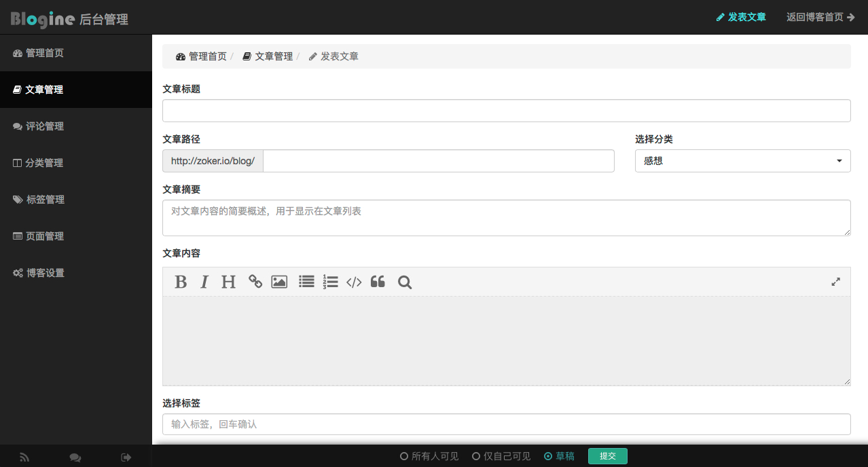Click 发表文章 link in top bar

point(741,17)
